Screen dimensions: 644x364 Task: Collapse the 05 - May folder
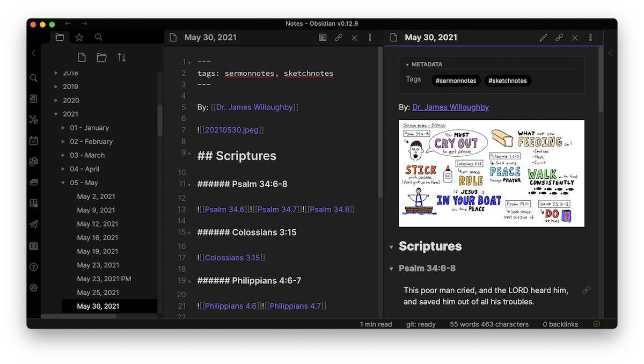pyautogui.click(x=63, y=183)
